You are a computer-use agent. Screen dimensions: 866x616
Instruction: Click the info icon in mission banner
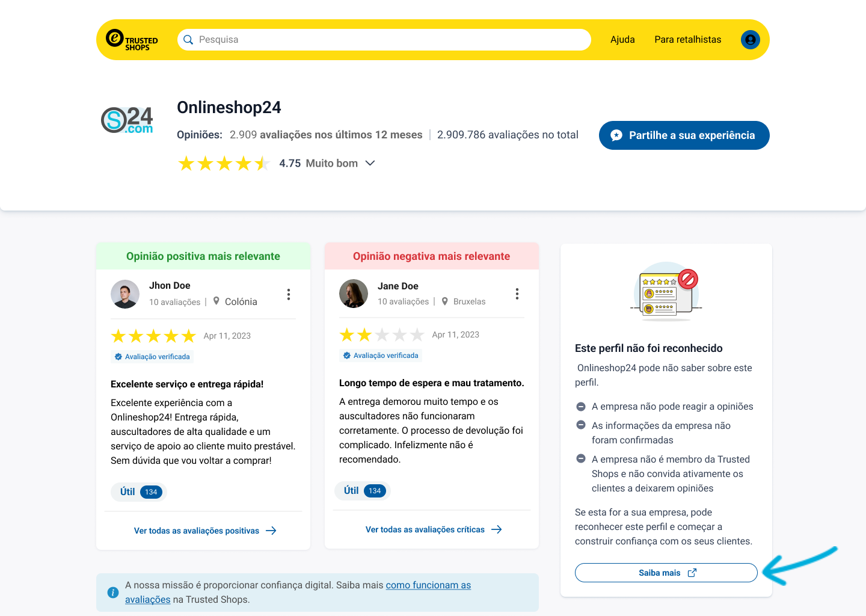113,593
